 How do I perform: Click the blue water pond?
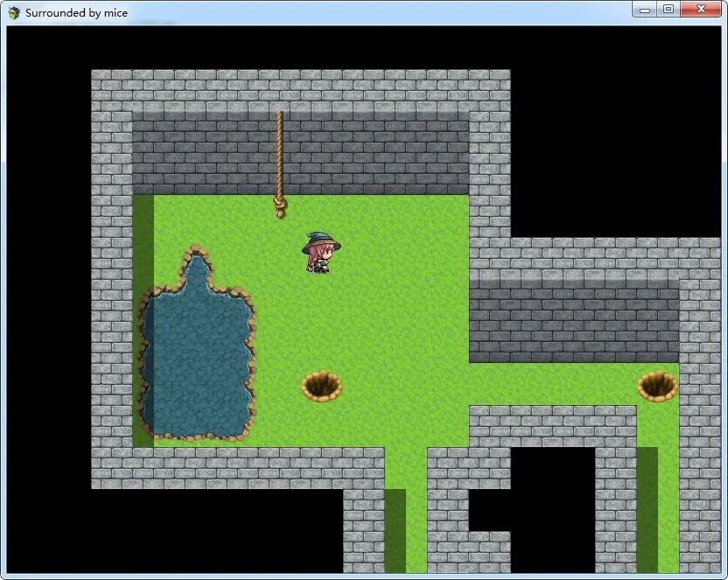198,343
